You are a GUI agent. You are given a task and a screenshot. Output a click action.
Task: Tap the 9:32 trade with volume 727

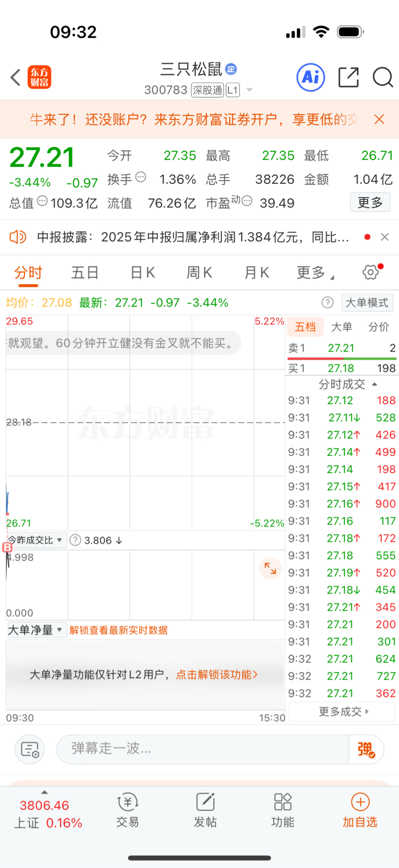coord(342,676)
